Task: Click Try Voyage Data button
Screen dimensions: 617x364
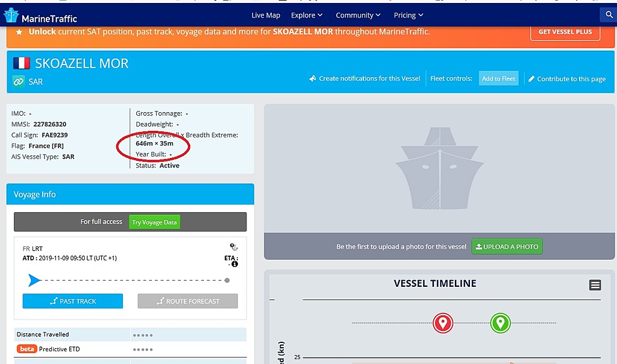Action: [154, 222]
